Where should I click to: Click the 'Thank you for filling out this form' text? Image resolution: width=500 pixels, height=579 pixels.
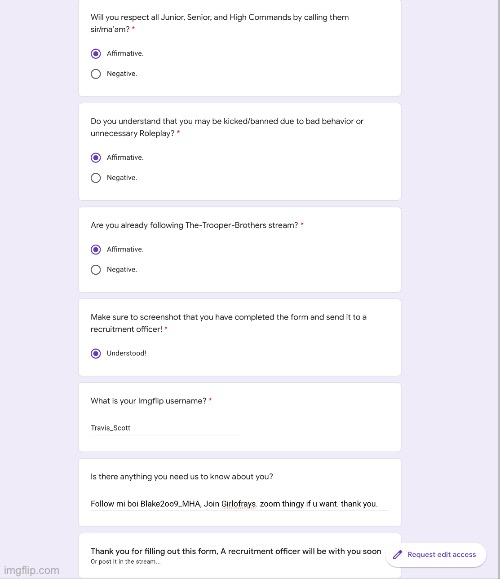click(x=236, y=551)
